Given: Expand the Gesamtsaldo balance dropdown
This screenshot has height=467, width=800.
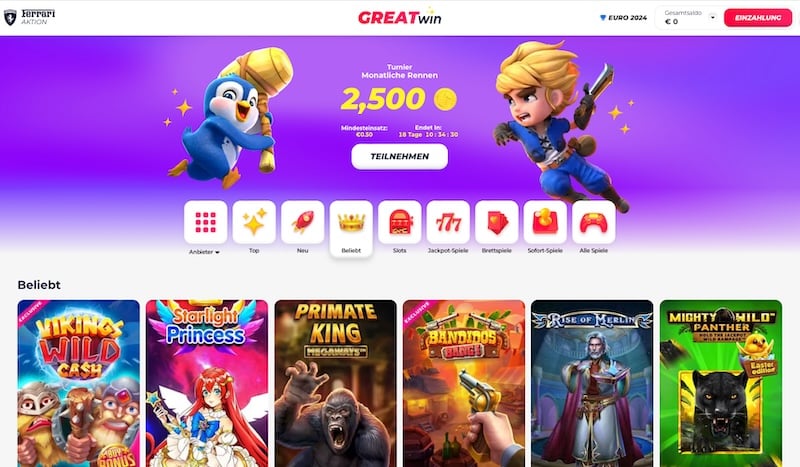Looking at the screenshot, I should pos(713,17).
